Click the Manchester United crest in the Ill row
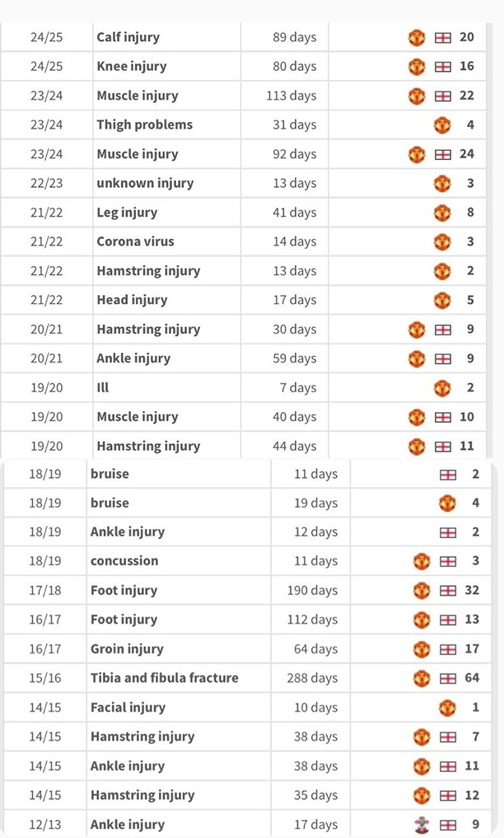Viewport: 504px width, 838px height. tap(442, 387)
